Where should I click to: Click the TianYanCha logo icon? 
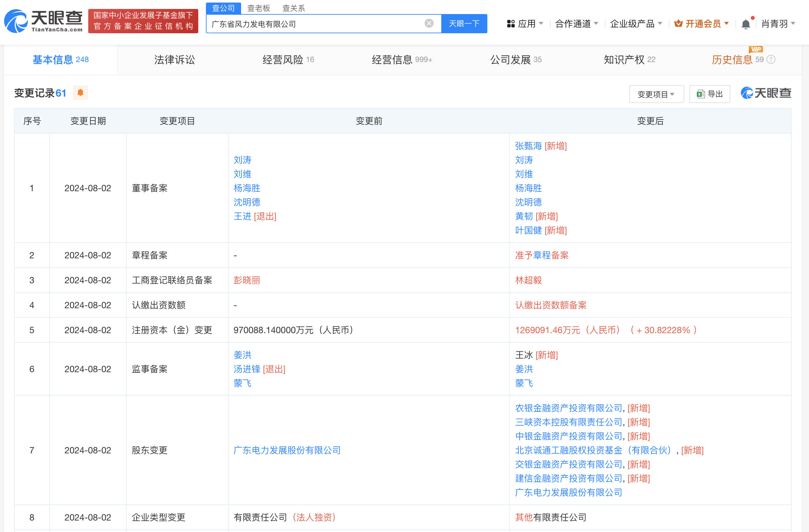click(16, 21)
